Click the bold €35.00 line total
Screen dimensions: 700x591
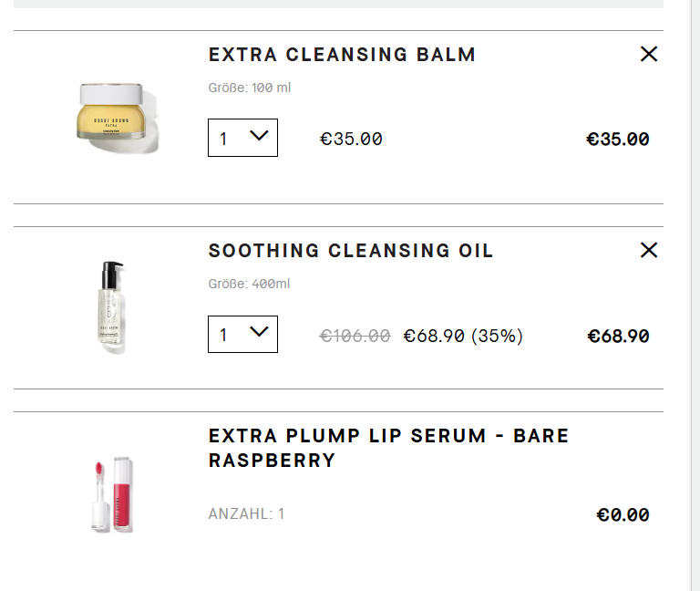[617, 140]
